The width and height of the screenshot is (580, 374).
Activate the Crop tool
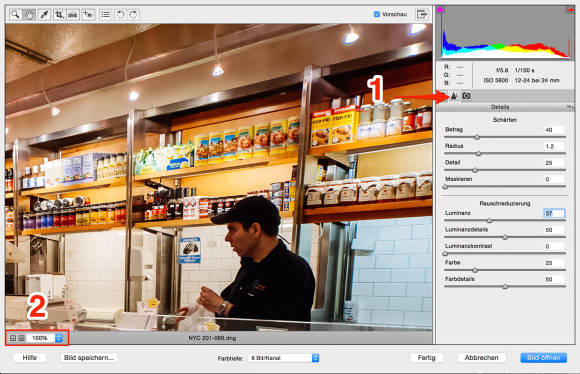coord(59,14)
